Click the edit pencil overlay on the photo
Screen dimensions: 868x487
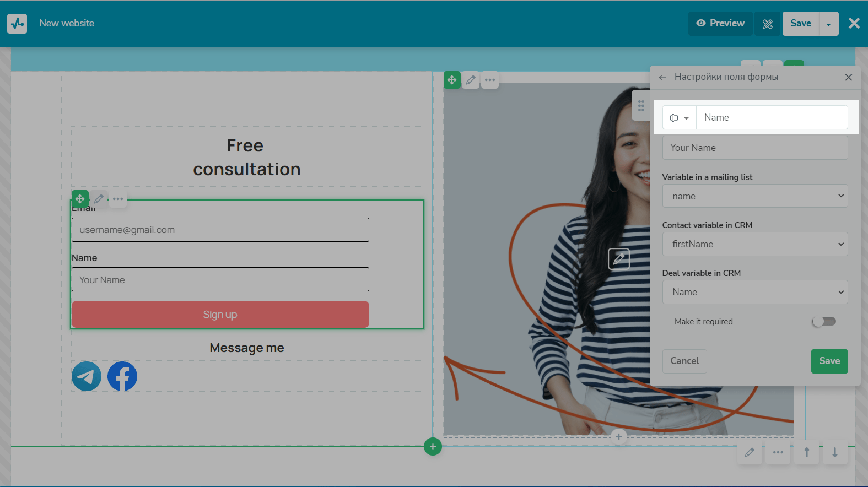coord(619,258)
